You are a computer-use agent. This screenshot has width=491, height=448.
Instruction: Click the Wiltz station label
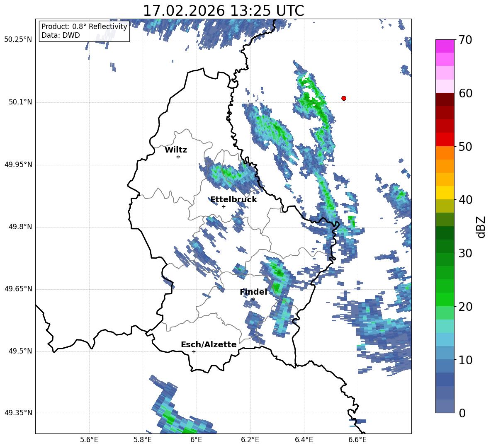pyautogui.click(x=176, y=150)
